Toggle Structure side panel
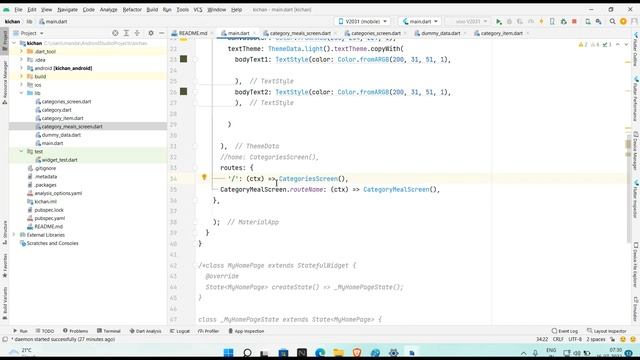Viewport: 640px width, 360px height. pos(5,233)
